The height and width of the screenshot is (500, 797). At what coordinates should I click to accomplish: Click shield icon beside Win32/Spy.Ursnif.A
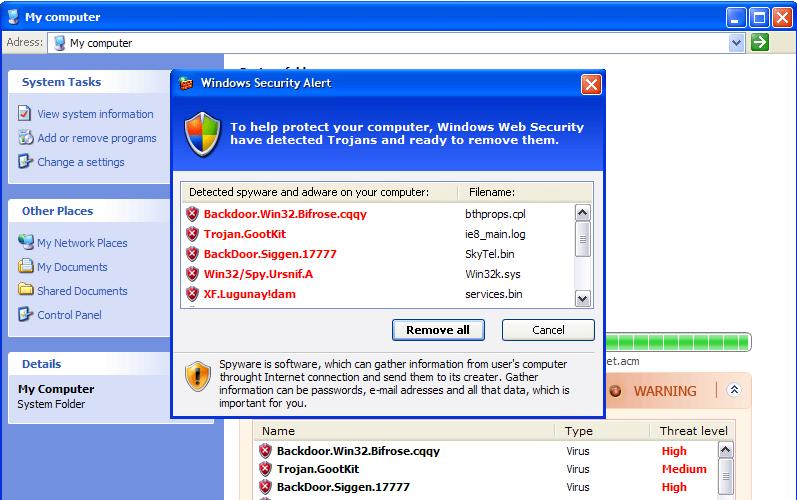pyautogui.click(x=192, y=274)
